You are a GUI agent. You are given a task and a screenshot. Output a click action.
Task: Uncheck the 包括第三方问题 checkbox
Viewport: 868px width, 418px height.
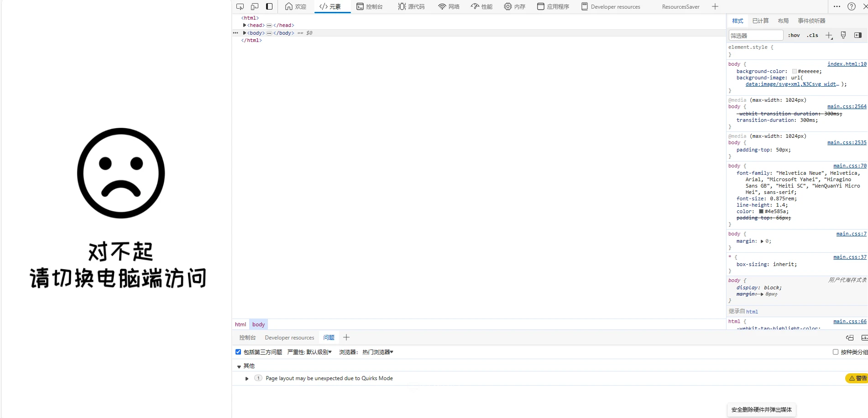[238, 352]
